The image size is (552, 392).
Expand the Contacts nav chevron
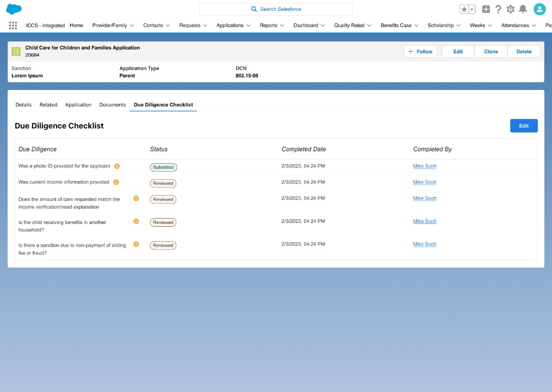coord(168,25)
